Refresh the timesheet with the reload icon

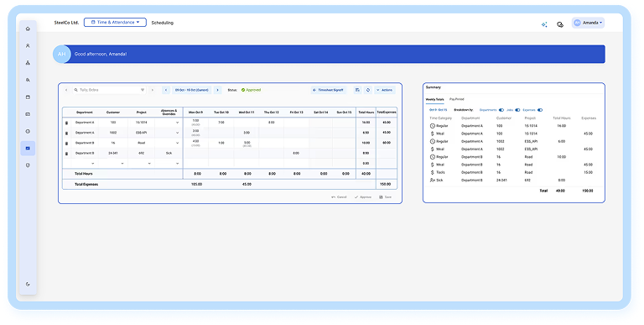click(x=368, y=90)
